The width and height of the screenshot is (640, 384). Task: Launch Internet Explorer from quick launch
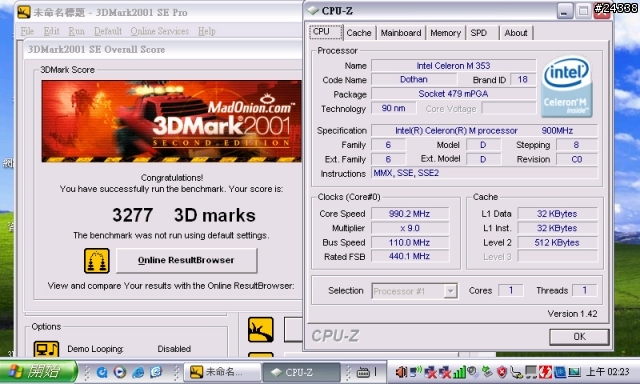click(138, 372)
